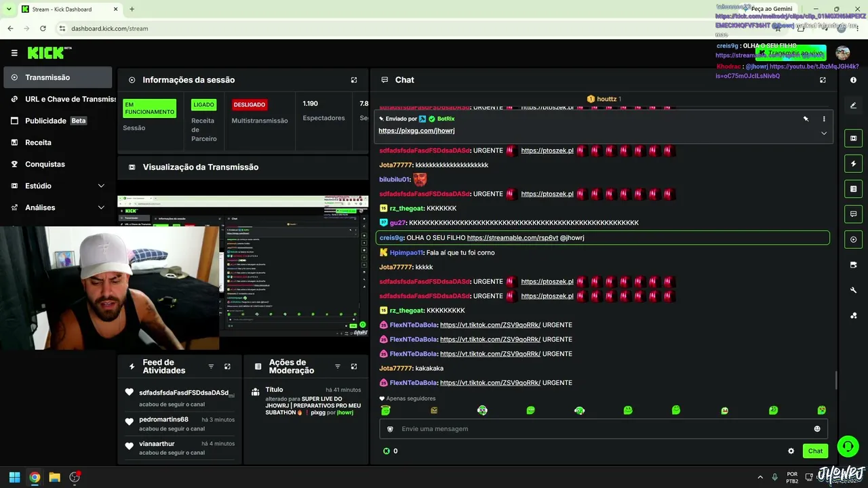The width and height of the screenshot is (868, 488).
Task: Open the info icon in the right rail
Action: pyautogui.click(x=853, y=80)
